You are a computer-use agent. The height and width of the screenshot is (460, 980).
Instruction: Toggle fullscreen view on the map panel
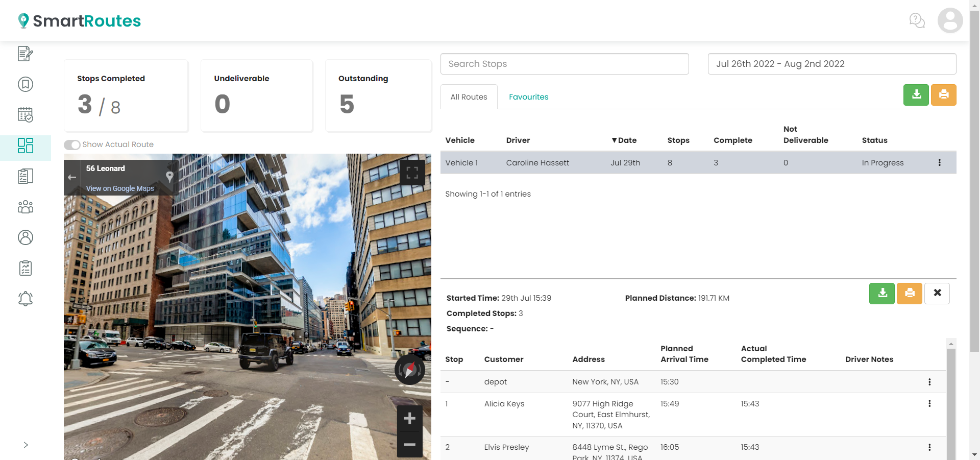[412, 173]
